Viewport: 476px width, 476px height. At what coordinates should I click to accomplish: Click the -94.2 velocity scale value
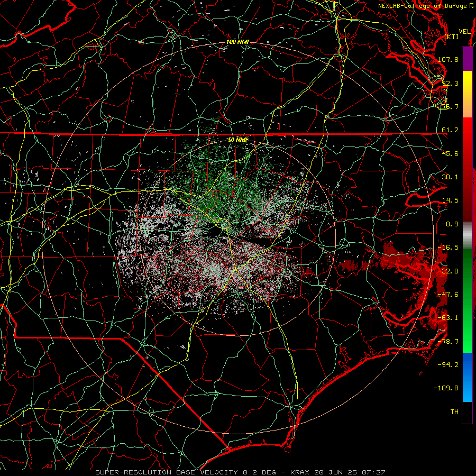(x=448, y=365)
